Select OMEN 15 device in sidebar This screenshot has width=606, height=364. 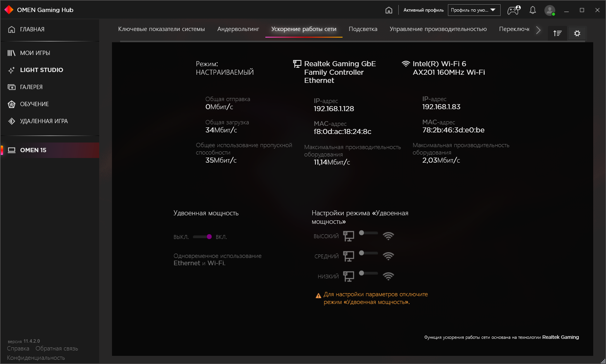tap(33, 150)
